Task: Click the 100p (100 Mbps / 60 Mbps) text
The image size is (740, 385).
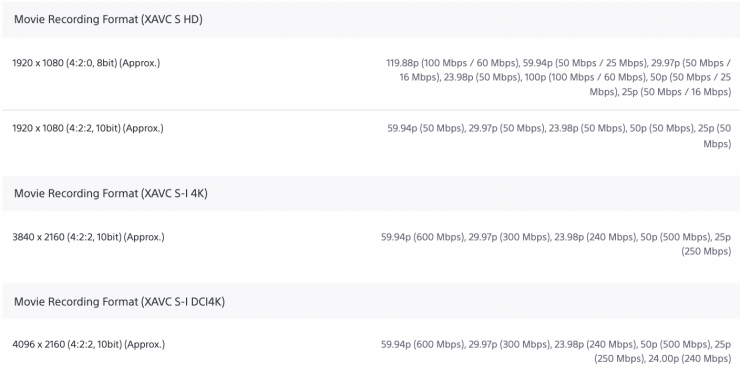Action: tap(585, 77)
